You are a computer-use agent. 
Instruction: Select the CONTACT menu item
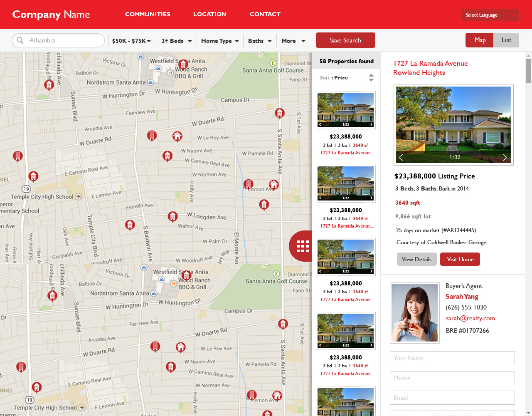coord(265,14)
